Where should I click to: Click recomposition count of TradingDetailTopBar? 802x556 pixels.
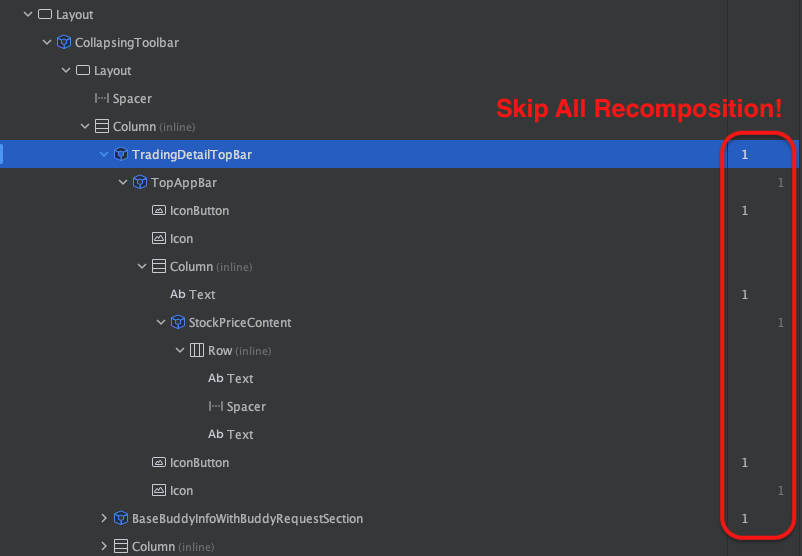745,154
